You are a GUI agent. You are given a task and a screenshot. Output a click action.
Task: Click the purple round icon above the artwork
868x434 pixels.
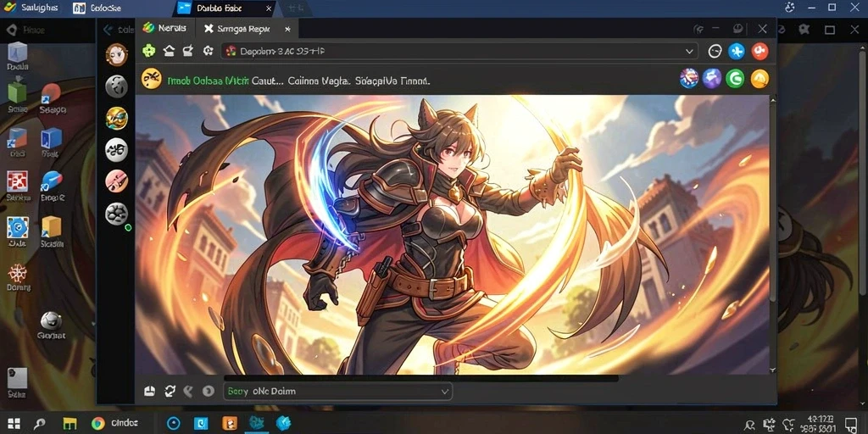(712, 79)
